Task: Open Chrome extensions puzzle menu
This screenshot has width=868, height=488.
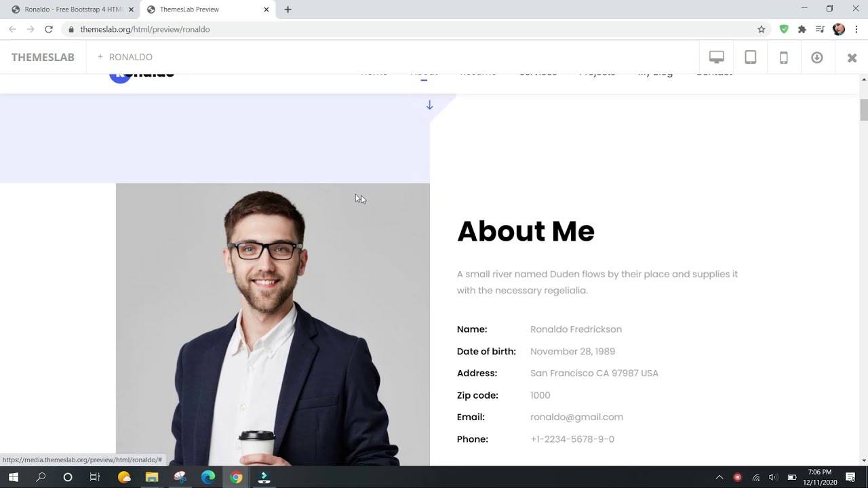Action: coord(802,29)
